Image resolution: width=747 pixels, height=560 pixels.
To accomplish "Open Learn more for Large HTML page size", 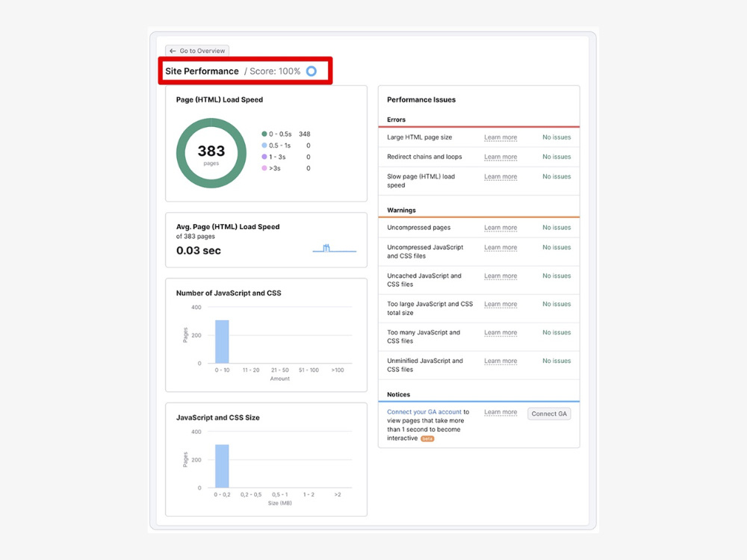I will (x=500, y=137).
